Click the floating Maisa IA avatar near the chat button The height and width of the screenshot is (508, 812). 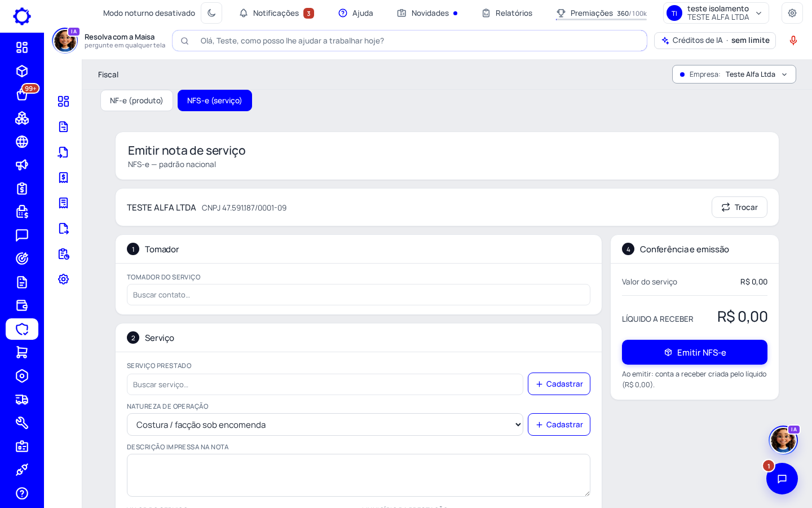783,440
